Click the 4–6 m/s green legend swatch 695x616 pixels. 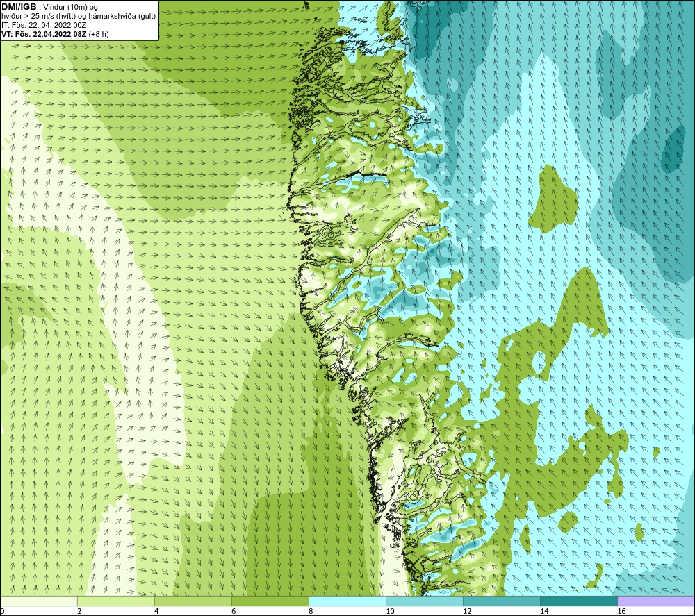(x=193, y=601)
